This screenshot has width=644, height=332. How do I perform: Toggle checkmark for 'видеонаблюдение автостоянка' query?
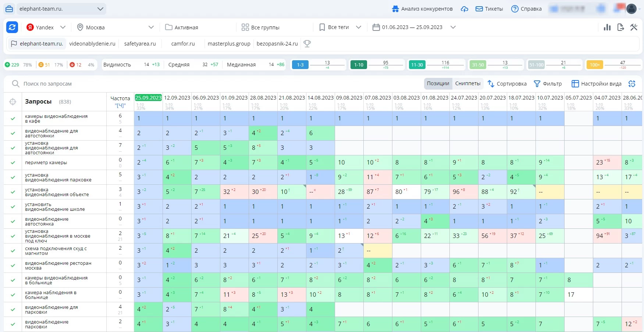[x=13, y=221]
